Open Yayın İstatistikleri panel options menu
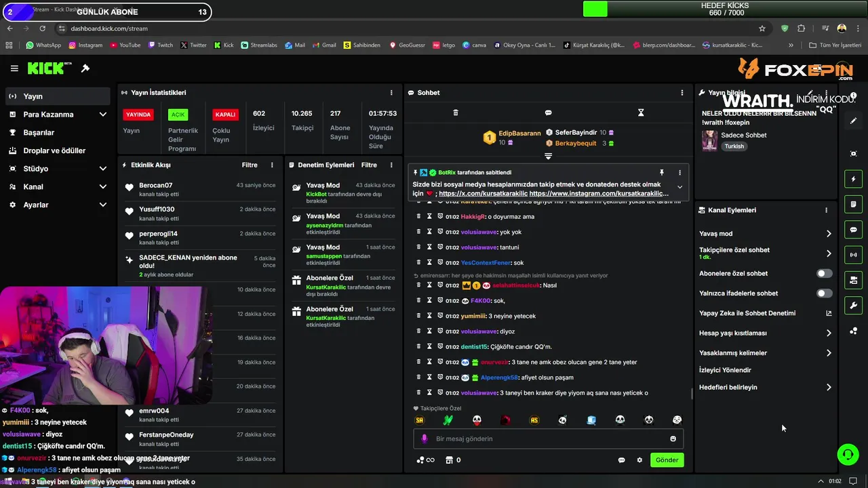868x488 pixels. point(391,93)
